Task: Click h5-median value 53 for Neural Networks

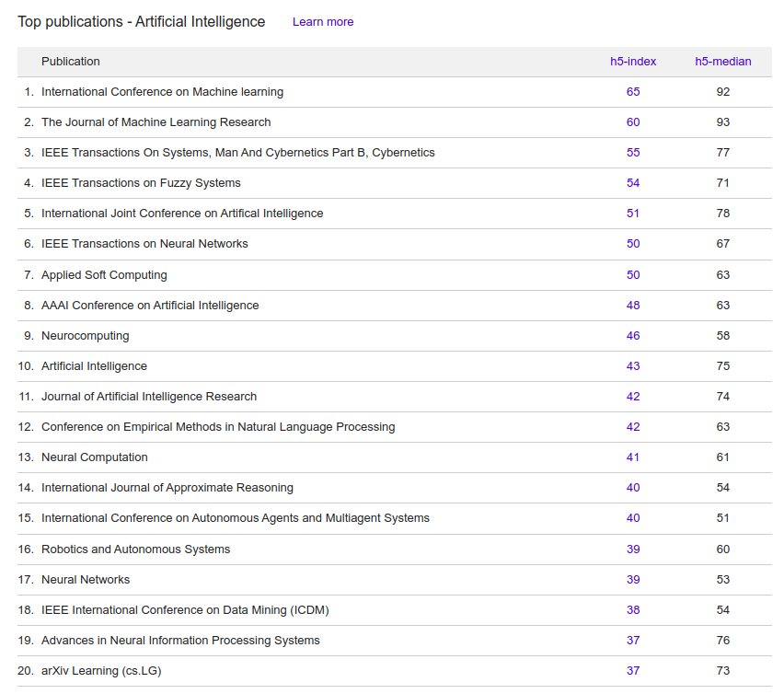Action: click(x=723, y=580)
